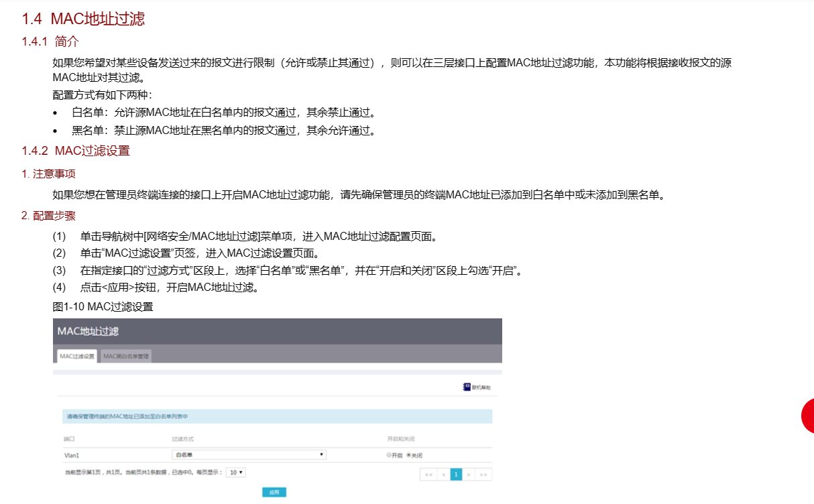Click the subheading 2. 配置步骤

48,215
